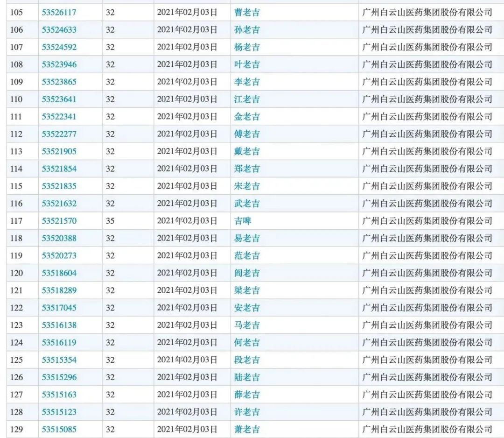The height and width of the screenshot is (438, 504).
Task: View the 江老吉 trademark
Action: tap(247, 99)
